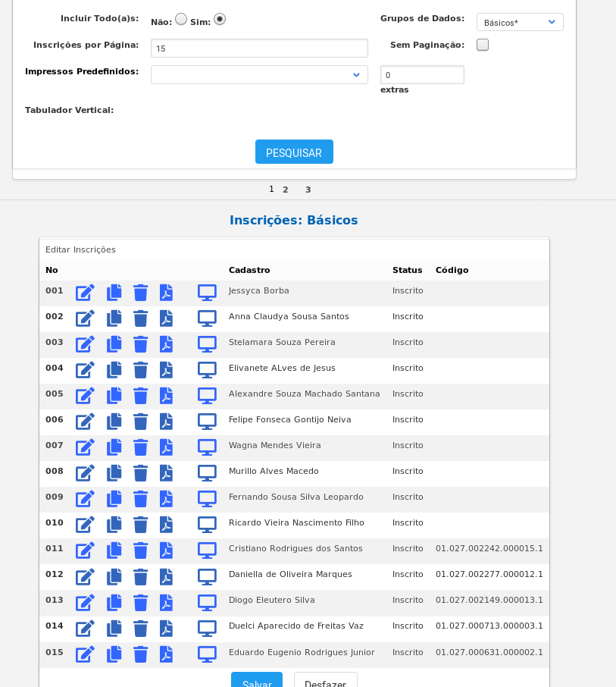Click the Código column header
616x687 pixels.
point(452,271)
